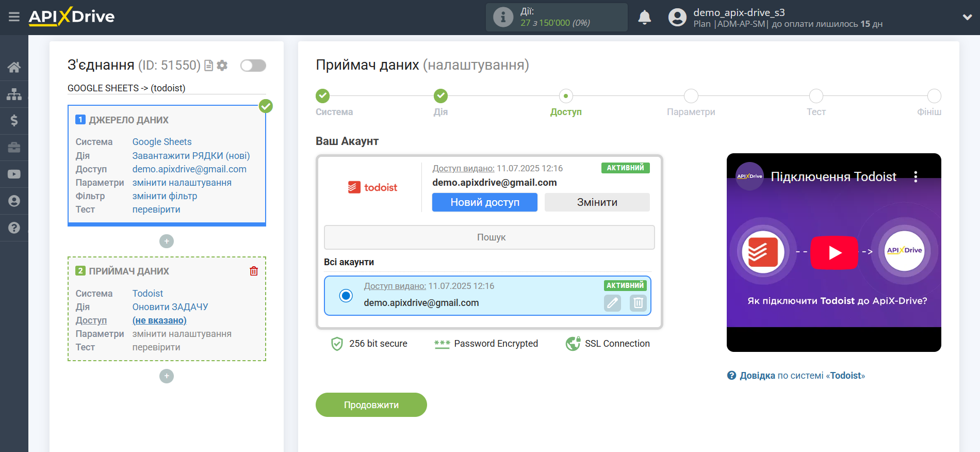Click 'змінити фільтр' link
The image size is (980, 452).
(x=165, y=196)
